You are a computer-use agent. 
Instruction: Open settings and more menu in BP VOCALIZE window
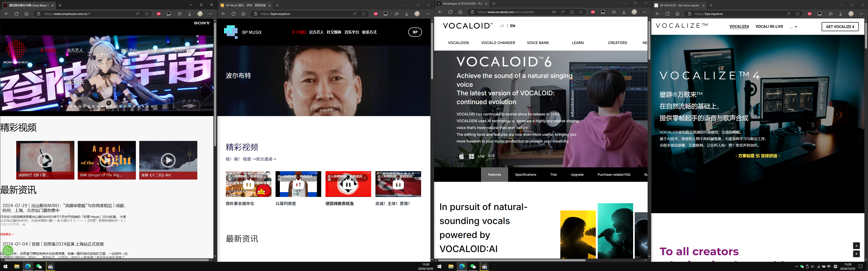[x=861, y=14]
